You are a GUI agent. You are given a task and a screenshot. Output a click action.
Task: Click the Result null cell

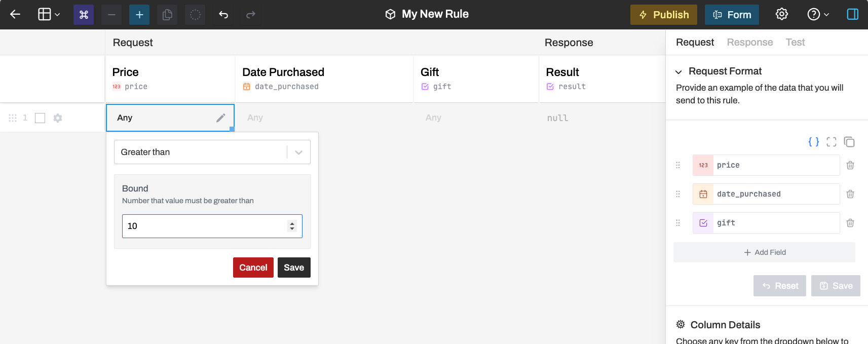(602, 118)
